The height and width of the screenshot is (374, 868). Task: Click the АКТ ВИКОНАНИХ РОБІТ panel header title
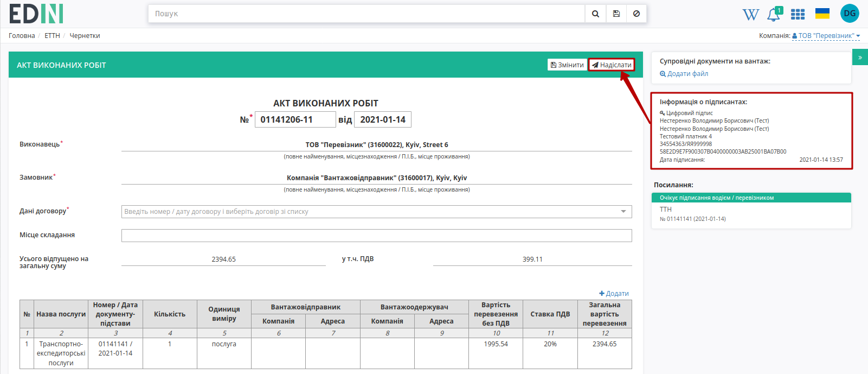(61, 65)
